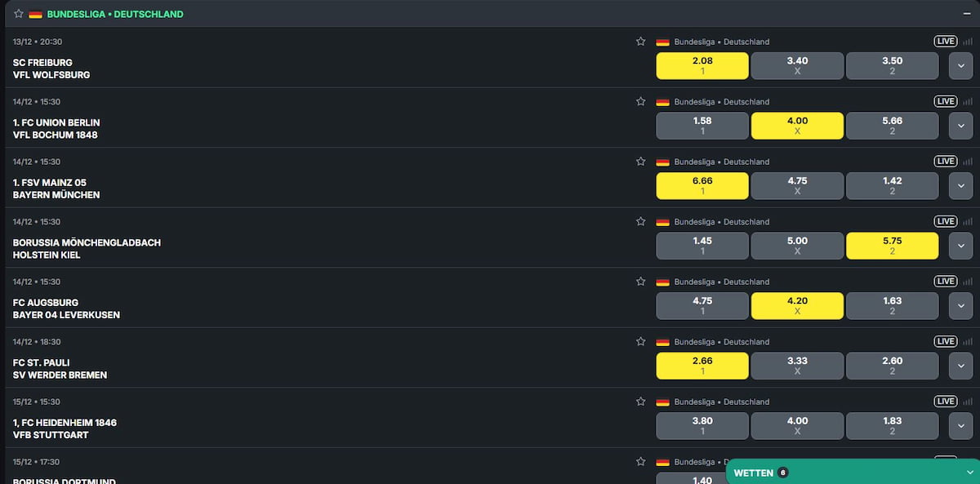
Task: Favorite the Bundesliga league with header star
Action: click(x=19, y=14)
